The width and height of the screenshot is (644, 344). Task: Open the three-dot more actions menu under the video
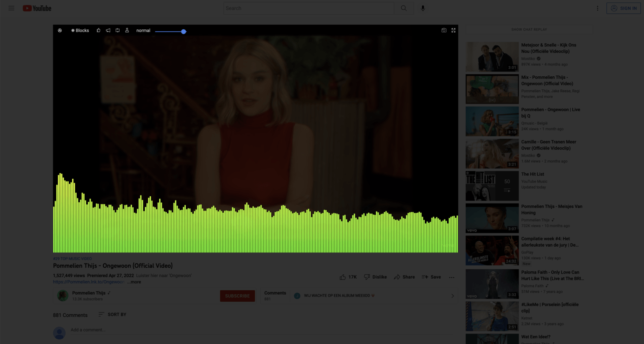(452, 277)
